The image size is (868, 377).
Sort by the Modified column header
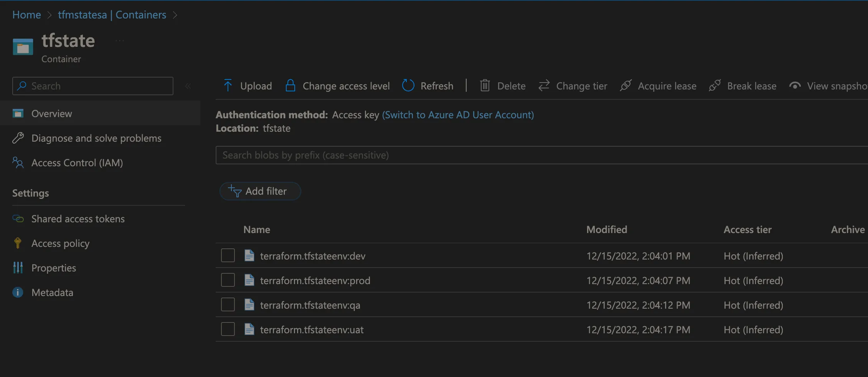(x=606, y=229)
